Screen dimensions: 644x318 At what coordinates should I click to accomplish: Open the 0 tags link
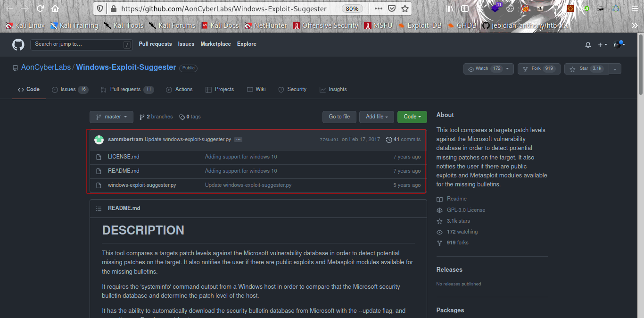(x=190, y=117)
